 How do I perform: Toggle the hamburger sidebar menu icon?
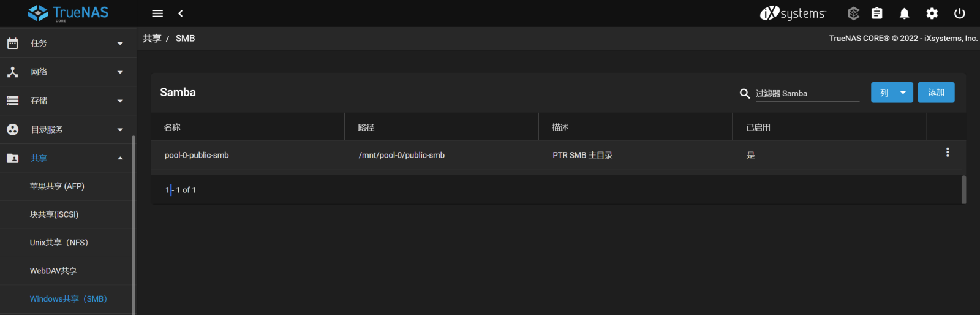point(157,13)
